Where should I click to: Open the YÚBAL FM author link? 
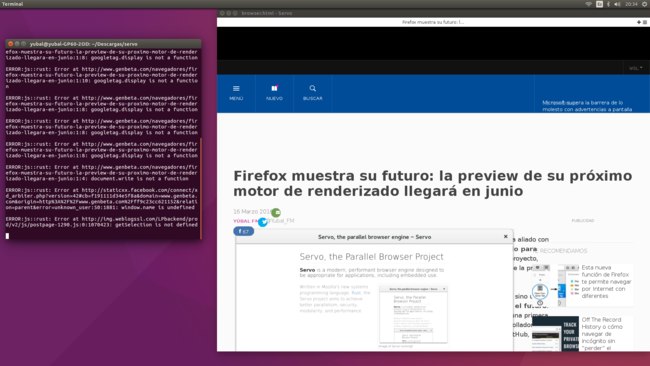245,221
